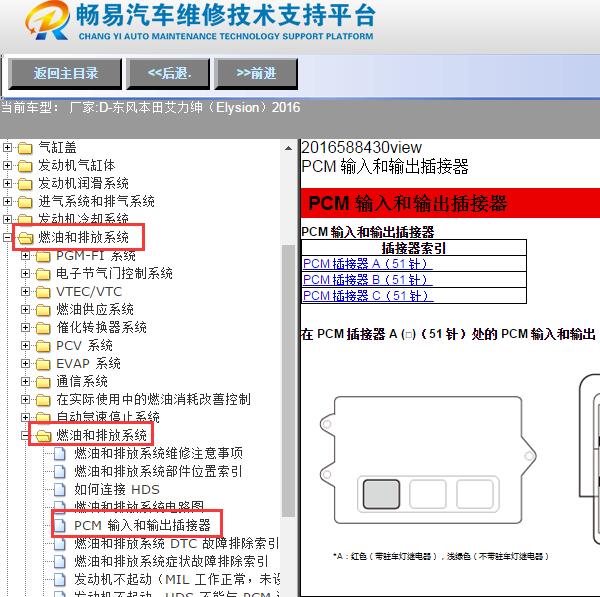Expand the 发动机润滑系统 tree node
Viewport: 600px width, 597px height.
7,183
